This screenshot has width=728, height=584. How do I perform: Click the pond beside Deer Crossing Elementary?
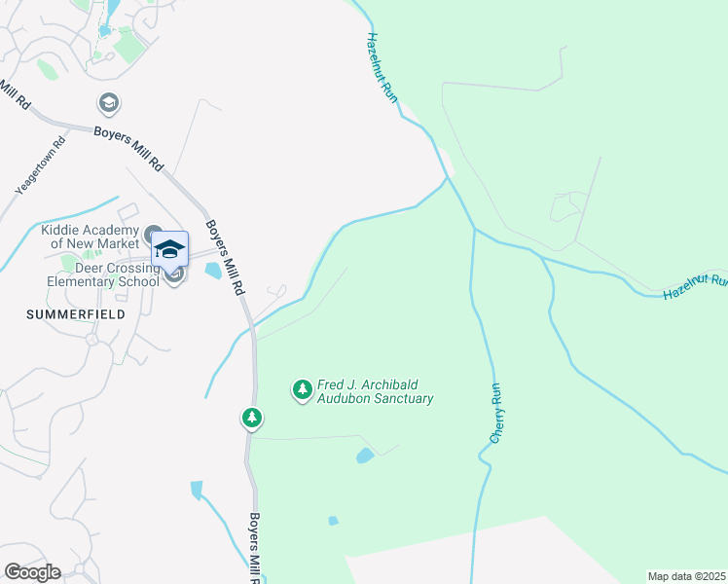pos(213,271)
